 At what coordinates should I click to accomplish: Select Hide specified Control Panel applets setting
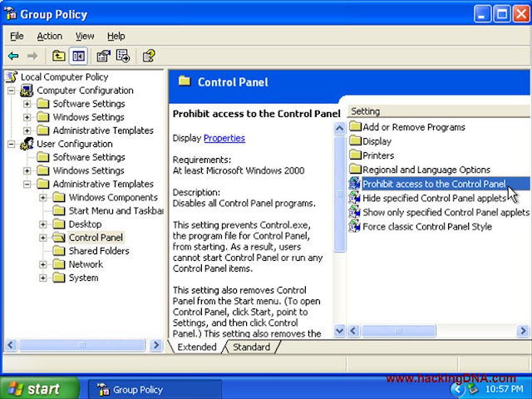point(434,198)
